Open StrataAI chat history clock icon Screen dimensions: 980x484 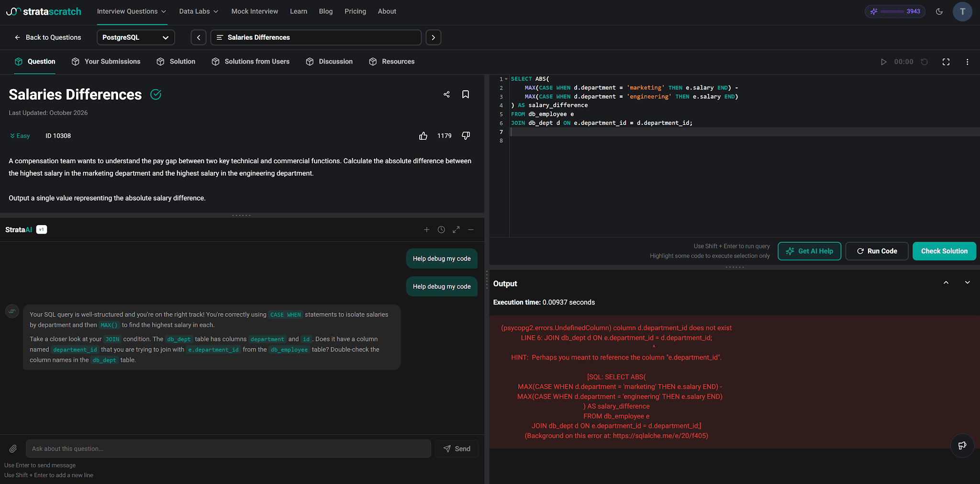[x=441, y=230]
